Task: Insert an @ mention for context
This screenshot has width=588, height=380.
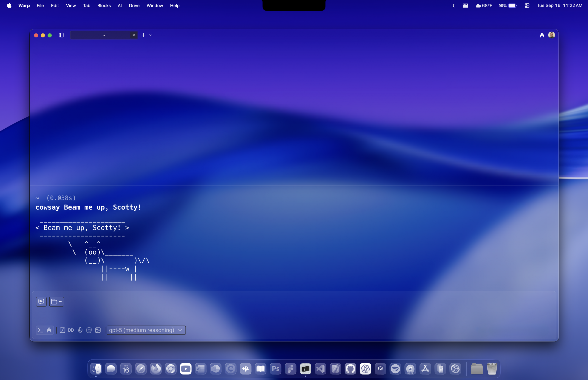Action: (x=89, y=330)
